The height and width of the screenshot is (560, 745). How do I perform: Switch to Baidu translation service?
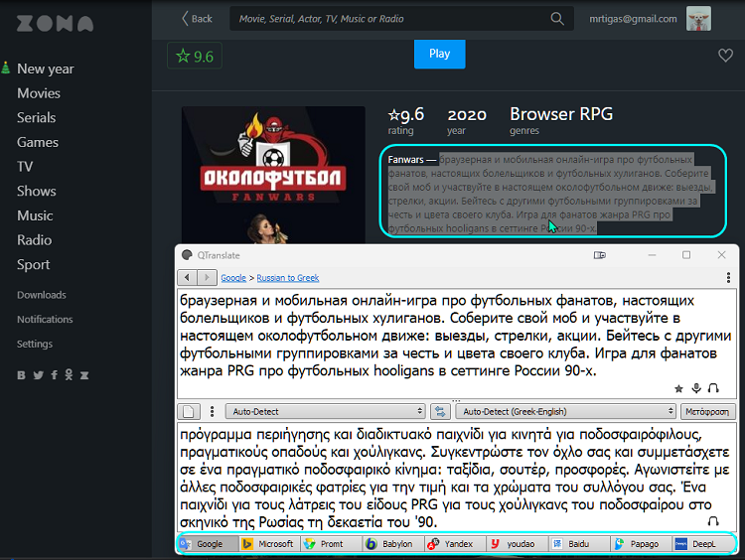579,544
